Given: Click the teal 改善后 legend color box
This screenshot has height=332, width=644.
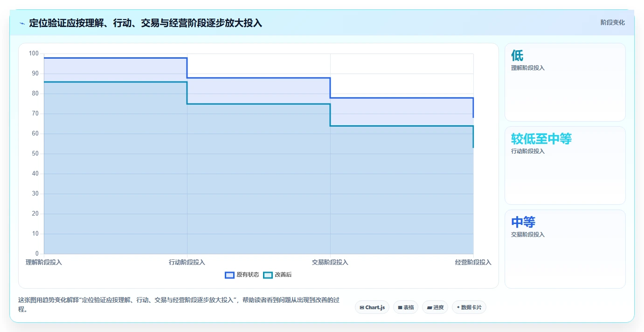Looking at the screenshot, I should [x=268, y=275].
